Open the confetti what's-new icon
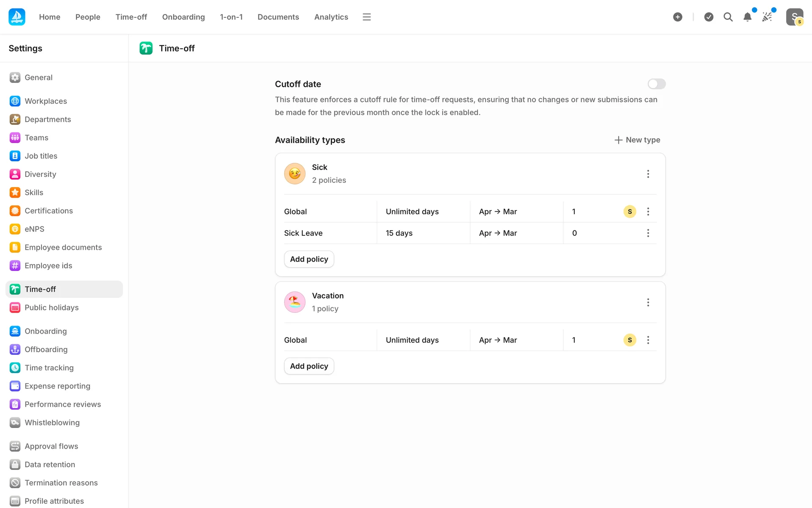Screen dimensions: 812x508 (767, 17)
